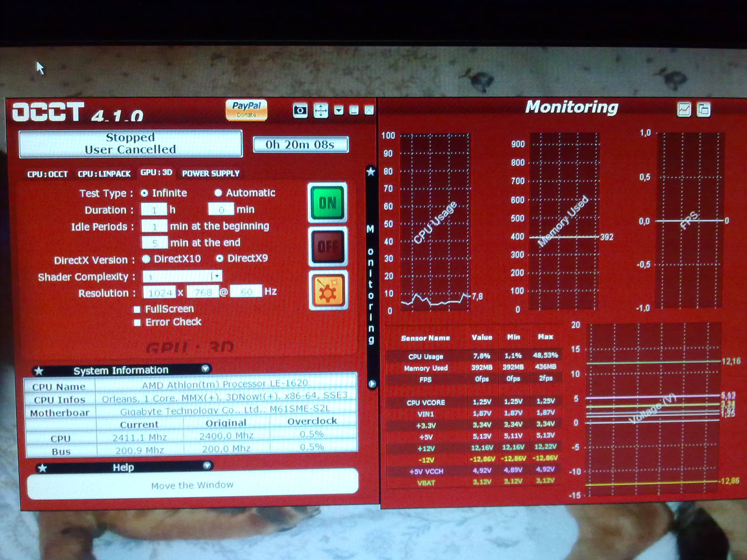Click the AMD Athlon Processor LE-1620 cell
This screenshot has height=560, width=747.
coord(225,384)
